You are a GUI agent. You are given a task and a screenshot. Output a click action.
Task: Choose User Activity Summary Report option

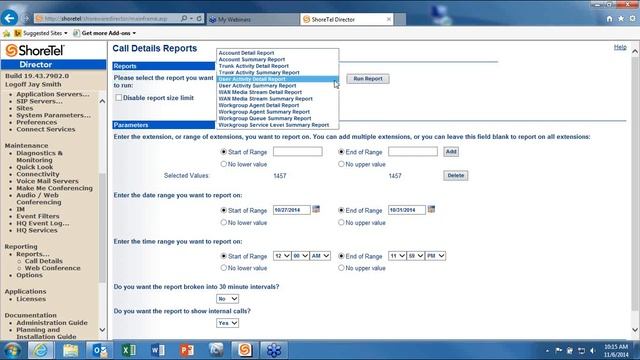(257, 86)
